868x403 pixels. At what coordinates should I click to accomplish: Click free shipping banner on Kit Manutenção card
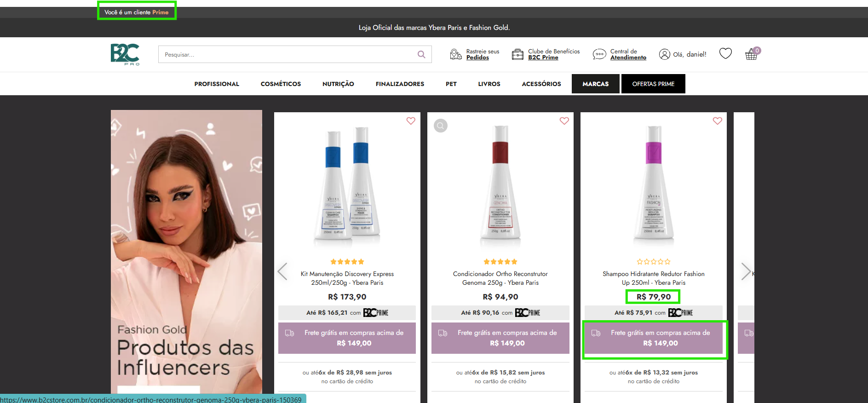(347, 338)
